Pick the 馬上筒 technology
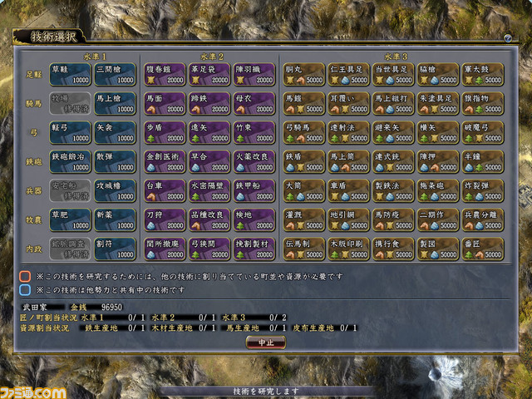 coord(348,162)
